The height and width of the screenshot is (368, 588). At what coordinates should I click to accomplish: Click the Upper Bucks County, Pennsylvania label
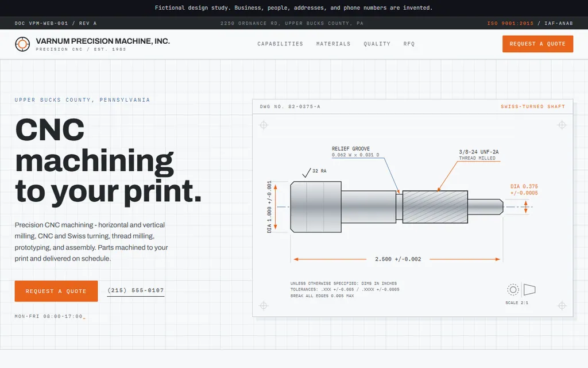(82, 100)
